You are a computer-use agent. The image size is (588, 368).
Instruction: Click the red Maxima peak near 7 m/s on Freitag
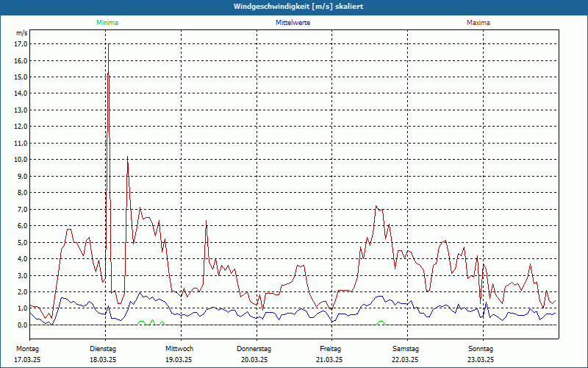click(376, 206)
